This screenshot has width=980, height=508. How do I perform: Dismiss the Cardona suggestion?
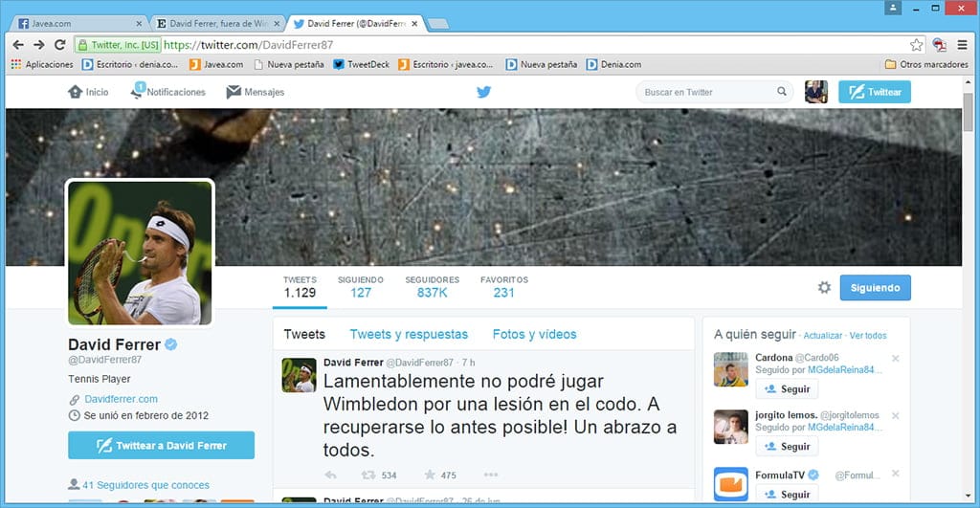(895, 359)
